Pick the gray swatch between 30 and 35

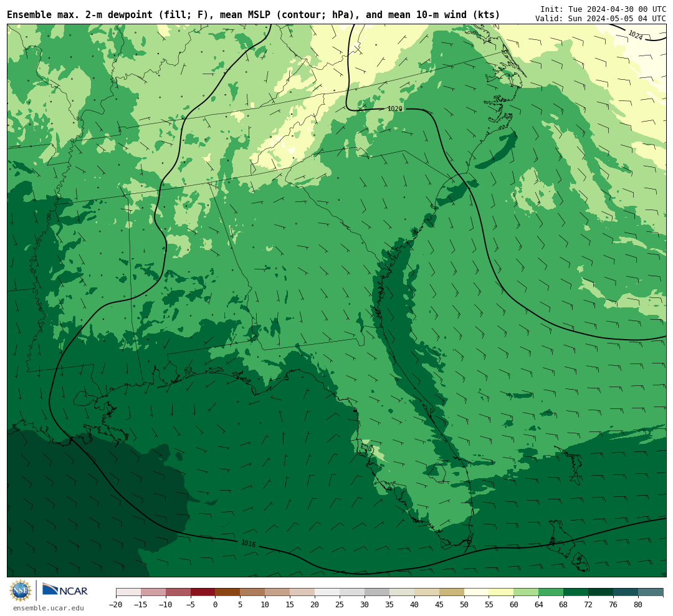[377, 592]
